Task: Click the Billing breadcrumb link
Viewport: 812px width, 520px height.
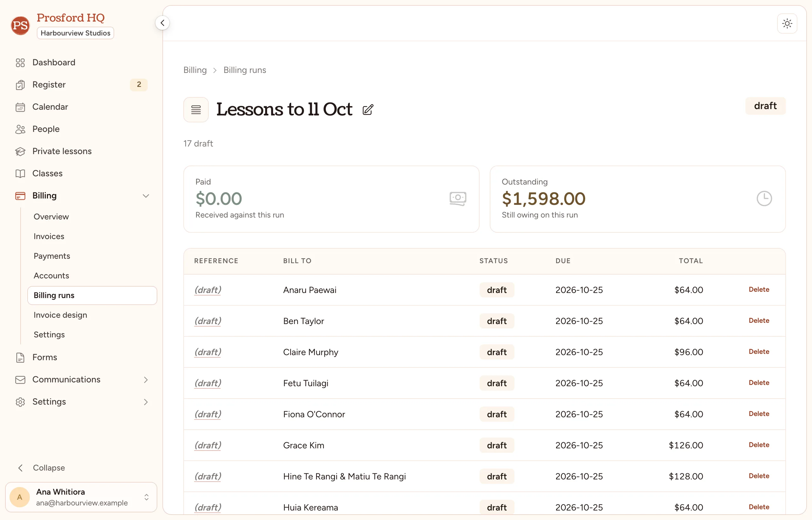Action: point(195,70)
